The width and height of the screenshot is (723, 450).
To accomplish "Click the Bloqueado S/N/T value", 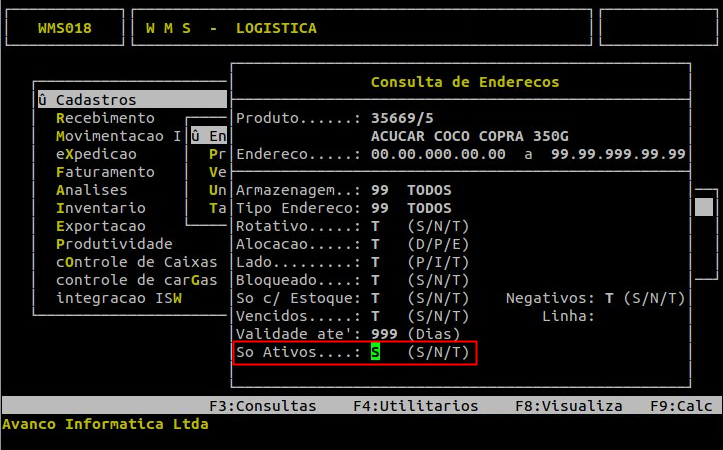I will pos(375,280).
